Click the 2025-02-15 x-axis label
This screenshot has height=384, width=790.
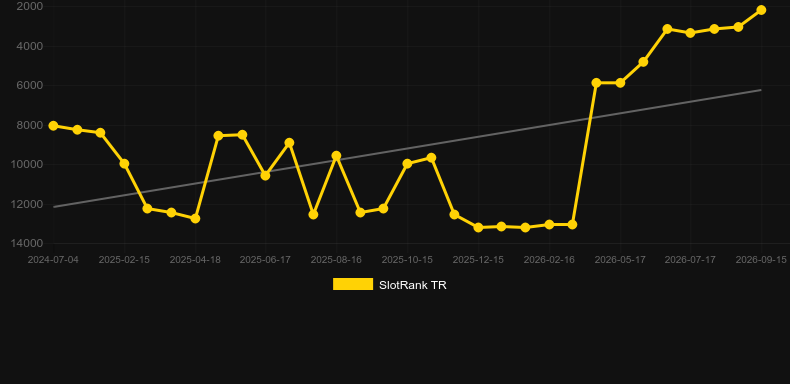[124, 260]
